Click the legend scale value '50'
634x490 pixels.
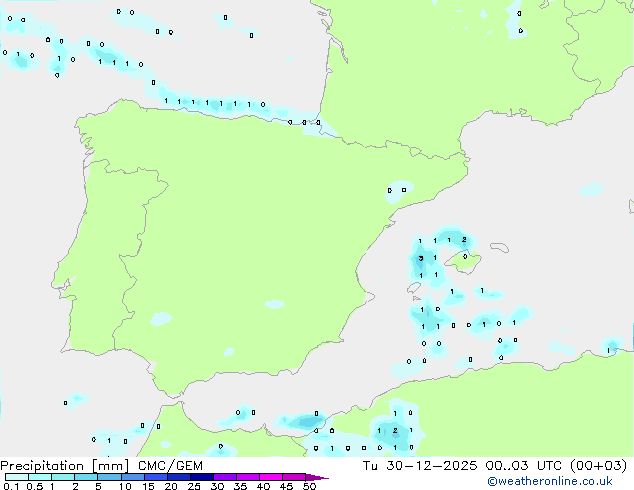309,487
